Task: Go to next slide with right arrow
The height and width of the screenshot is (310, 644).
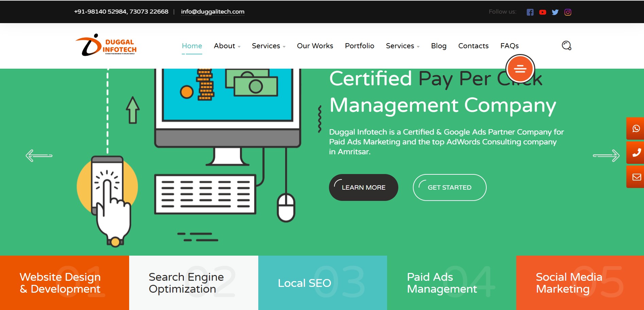Action: [606, 156]
